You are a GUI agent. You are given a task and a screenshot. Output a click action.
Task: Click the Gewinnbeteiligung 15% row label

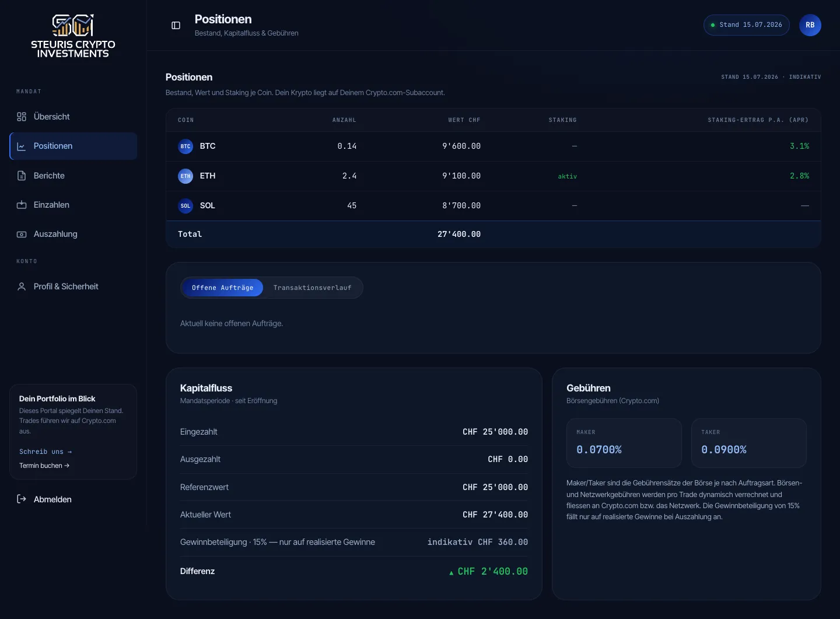278,542
